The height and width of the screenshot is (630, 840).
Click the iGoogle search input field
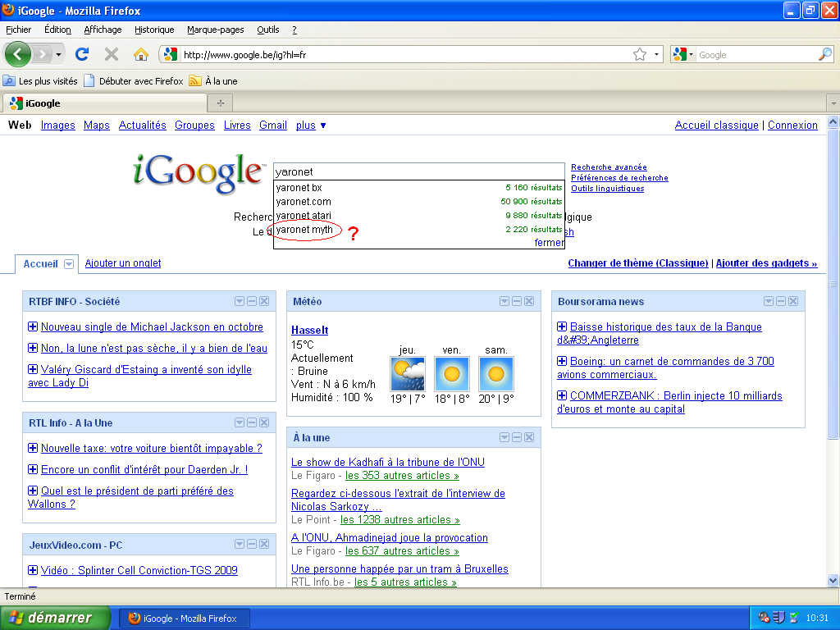pos(418,172)
